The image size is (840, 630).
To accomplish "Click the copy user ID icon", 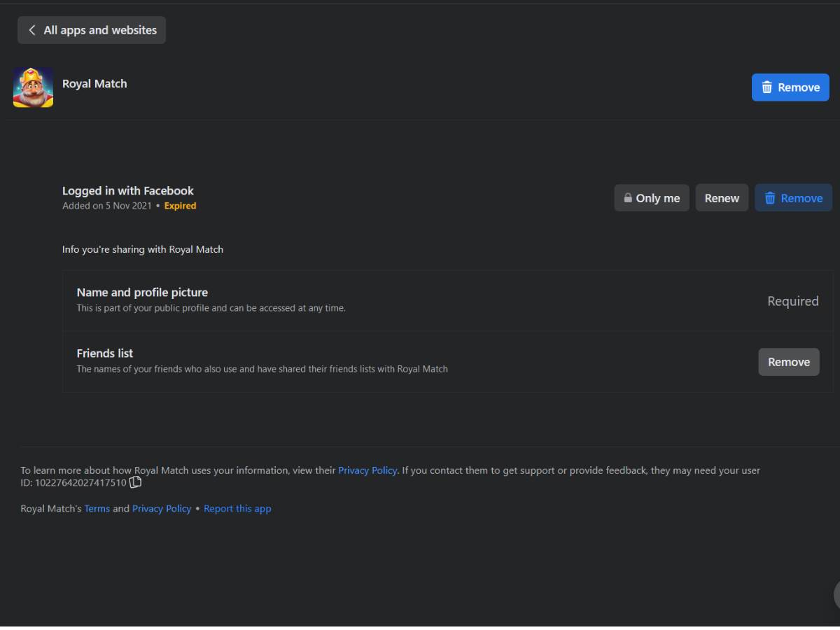I will [x=136, y=482].
